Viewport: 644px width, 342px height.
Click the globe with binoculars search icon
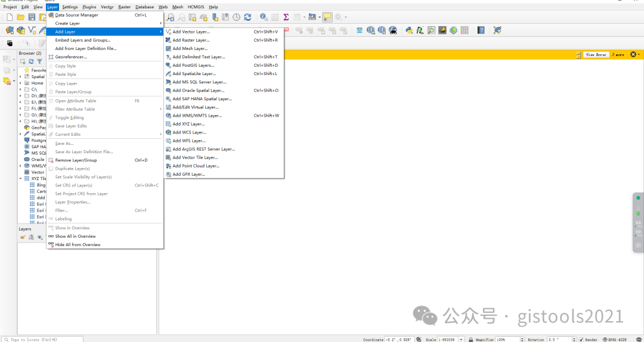point(393,30)
